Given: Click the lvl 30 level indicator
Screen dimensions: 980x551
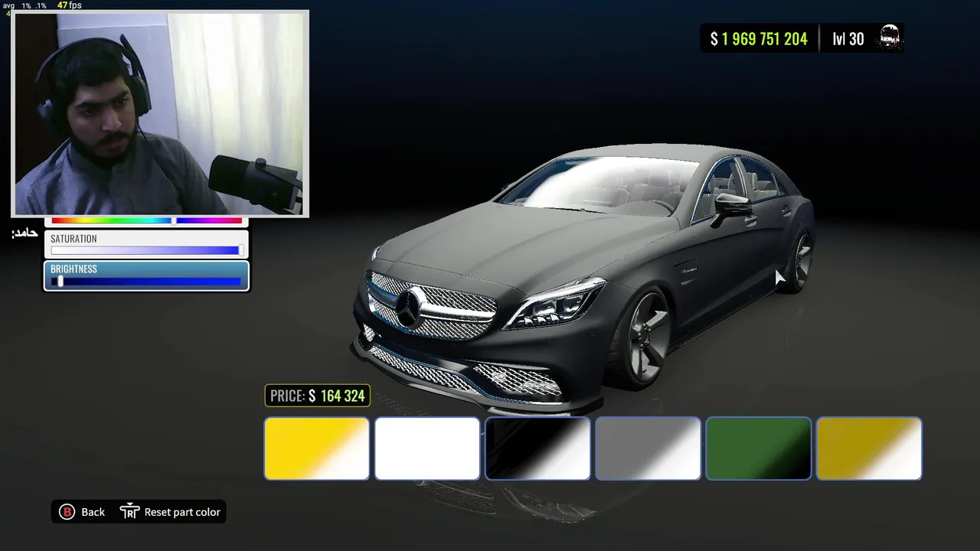Looking at the screenshot, I should click(848, 39).
